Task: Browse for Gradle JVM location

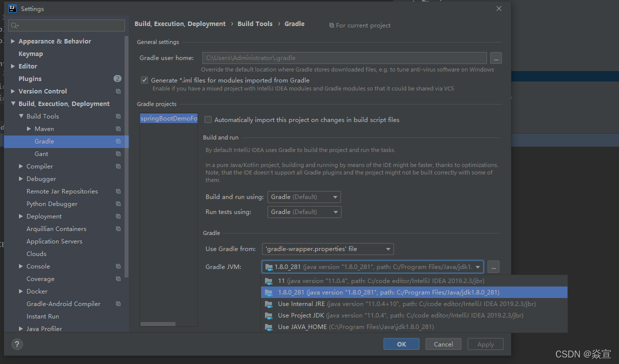Action: (493, 267)
